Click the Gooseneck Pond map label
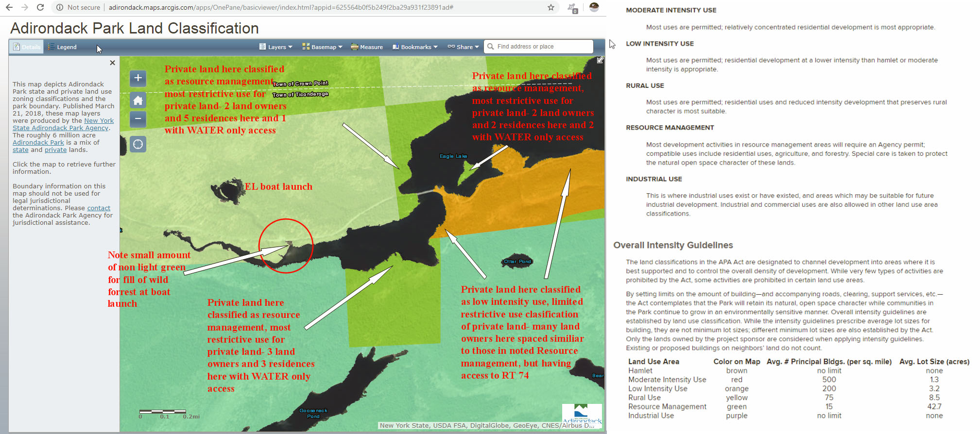This screenshot has height=434, width=980. 313,414
